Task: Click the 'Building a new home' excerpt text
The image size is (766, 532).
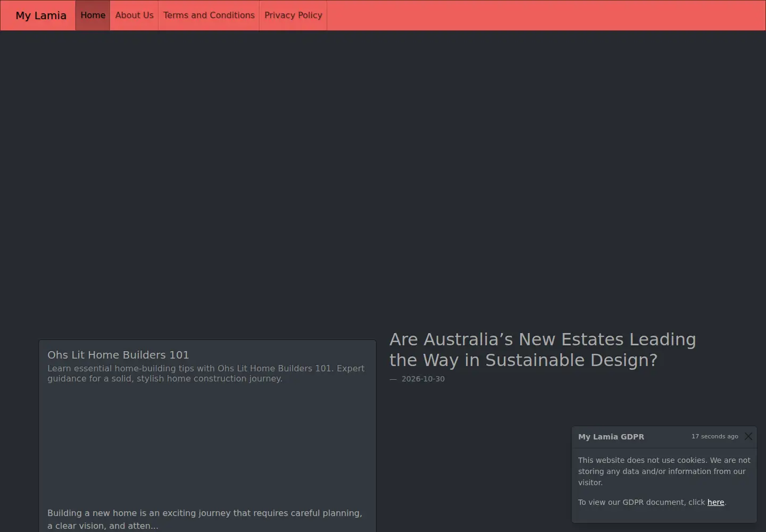Action: tap(205, 519)
